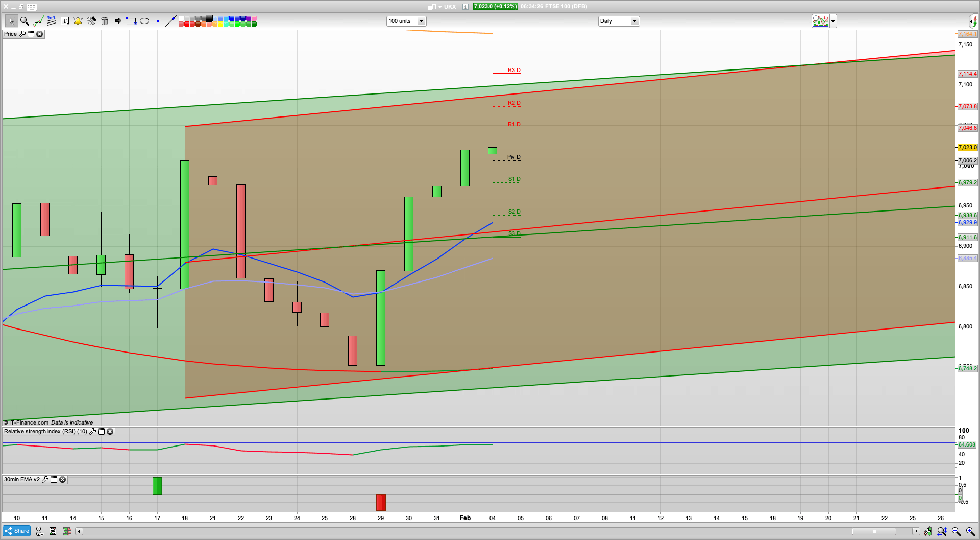The image size is (980, 540).
Task: Remove the 30min EMA v2 indicator
Action: [62, 480]
